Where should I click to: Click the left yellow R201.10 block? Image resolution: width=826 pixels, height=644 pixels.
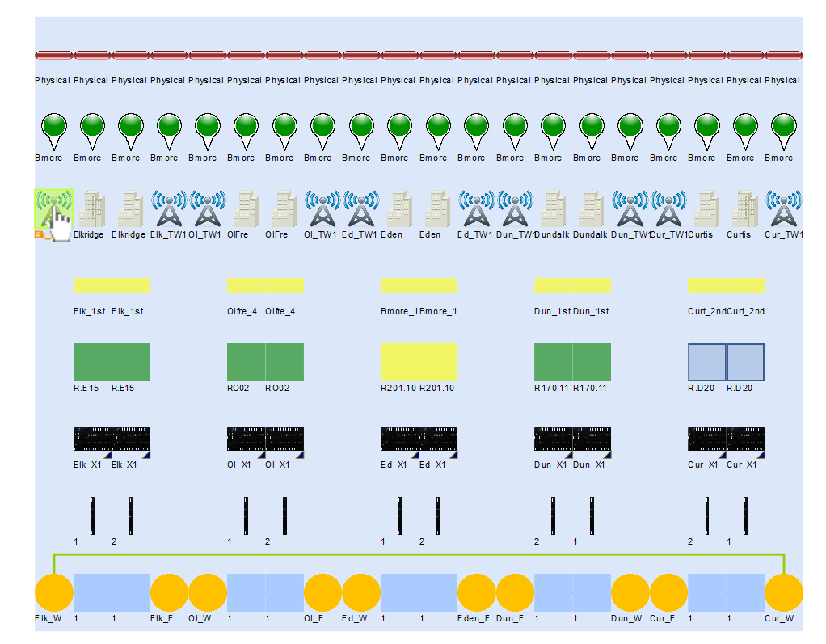pos(399,362)
